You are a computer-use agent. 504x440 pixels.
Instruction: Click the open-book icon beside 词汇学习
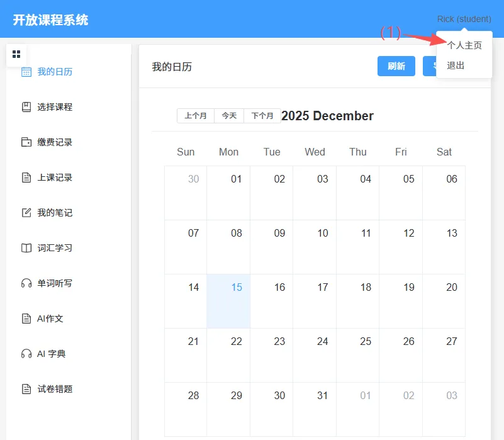pos(26,248)
